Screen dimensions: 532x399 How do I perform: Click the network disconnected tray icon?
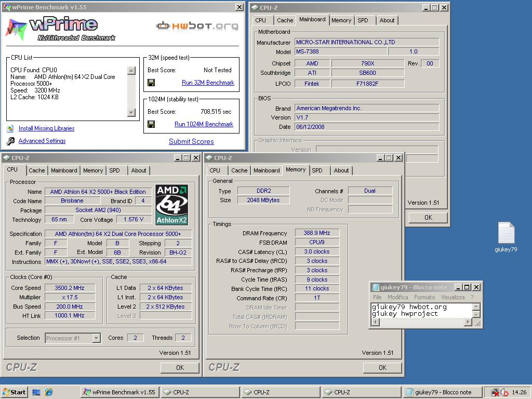pyautogui.click(x=495, y=392)
